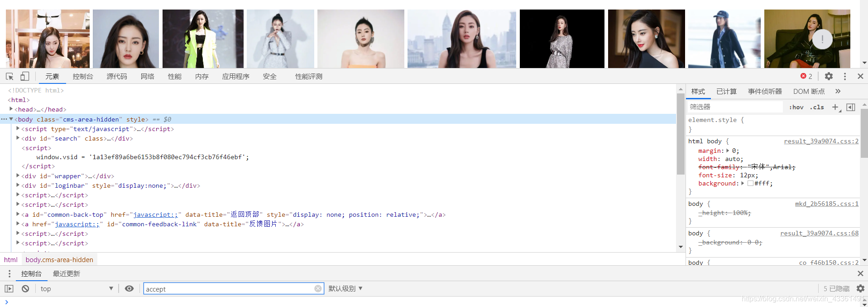This screenshot has width=868, height=307.
Task: Switch to the 内存 tab
Action: click(202, 76)
